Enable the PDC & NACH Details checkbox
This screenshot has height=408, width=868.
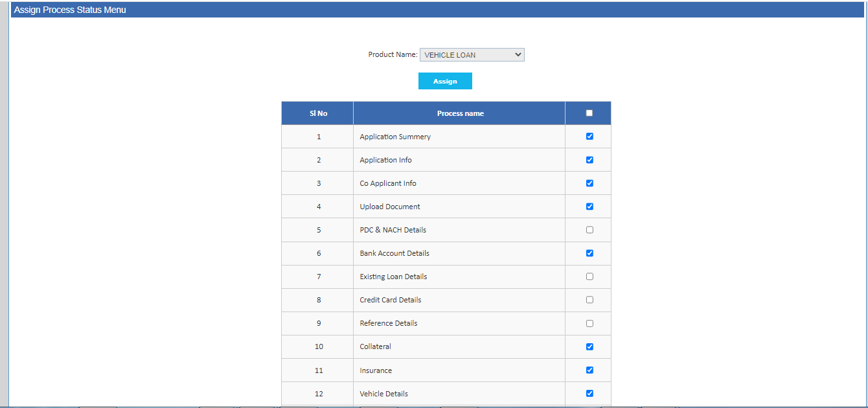pos(589,230)
